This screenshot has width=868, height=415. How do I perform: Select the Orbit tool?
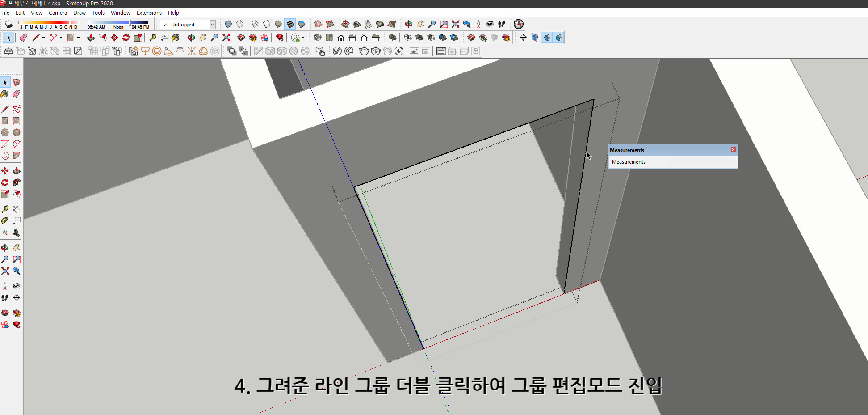6,247
